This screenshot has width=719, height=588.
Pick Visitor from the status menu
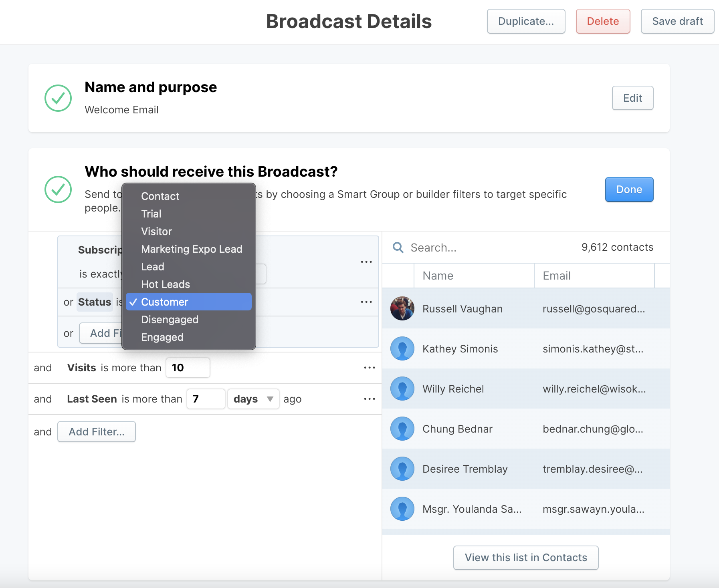pos(189,232)
